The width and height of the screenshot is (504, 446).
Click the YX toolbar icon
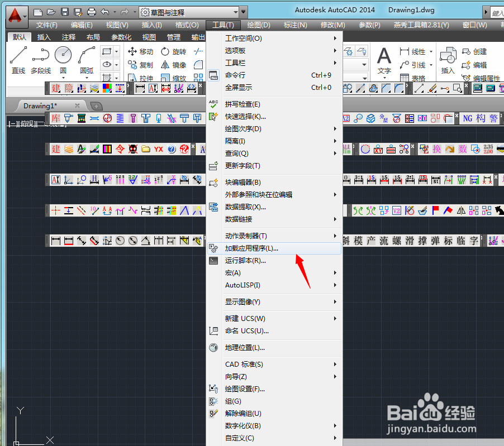coord(159,149)
